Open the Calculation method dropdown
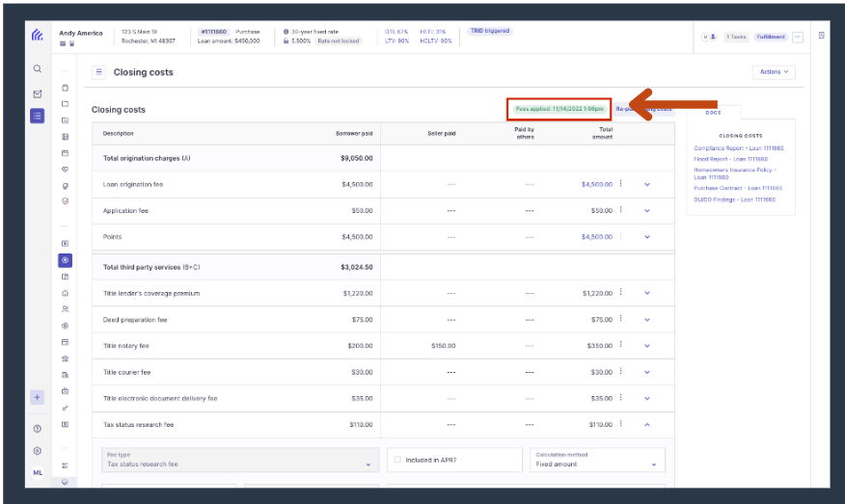The height and width of the screenshot is (504, 845). click(x=597, y=460)
